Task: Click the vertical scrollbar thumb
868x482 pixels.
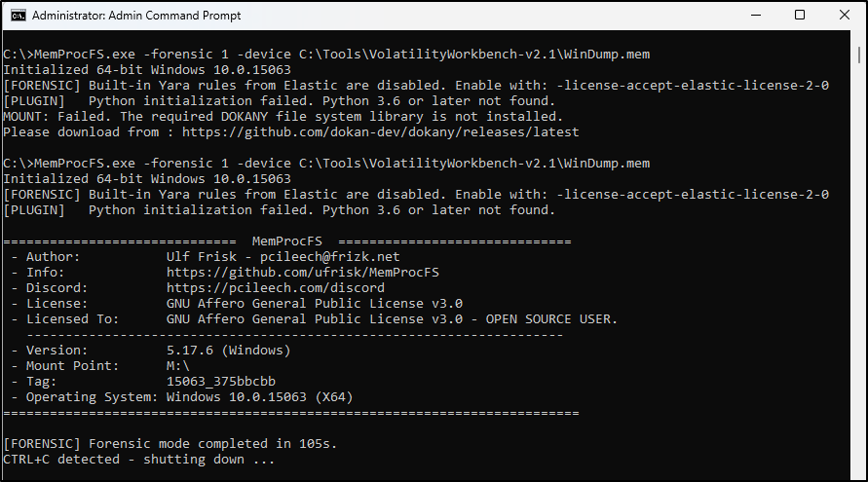Action: pyautogui.click(x=858, y=56)
